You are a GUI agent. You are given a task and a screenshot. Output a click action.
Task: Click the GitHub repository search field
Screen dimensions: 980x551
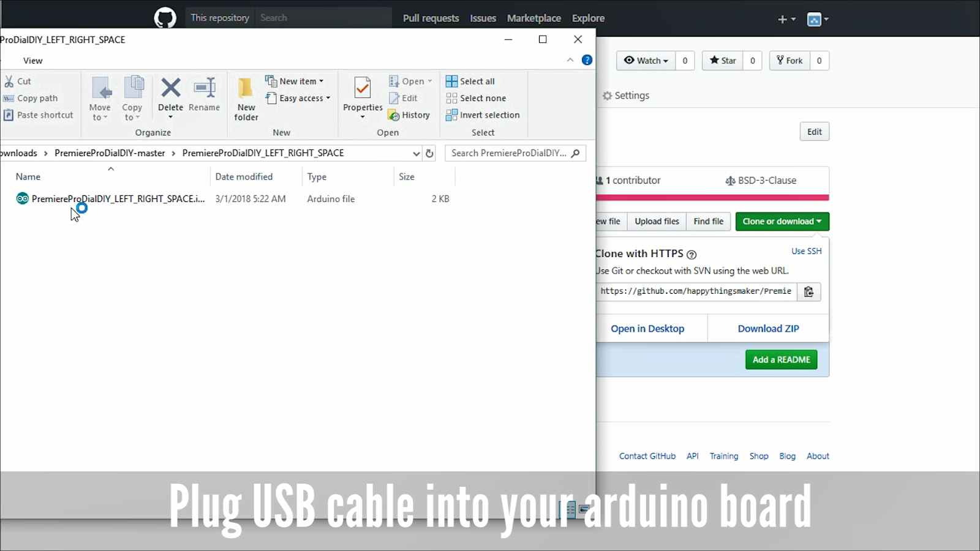point(323,18)
